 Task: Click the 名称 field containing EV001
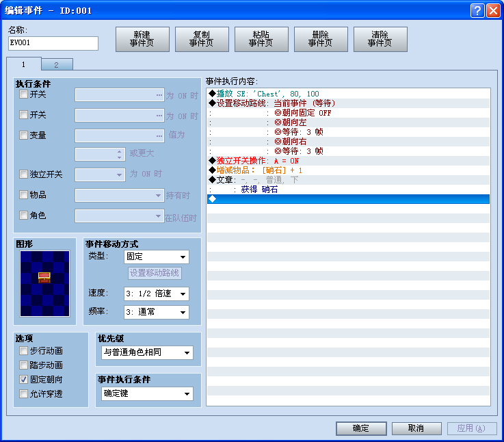[53, 43]
